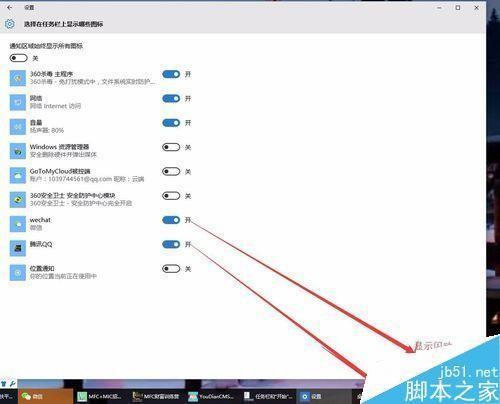Disable the 网络 Internet icon toggle
The height and width of the screenshot is (404, 500).
point(171,99)
